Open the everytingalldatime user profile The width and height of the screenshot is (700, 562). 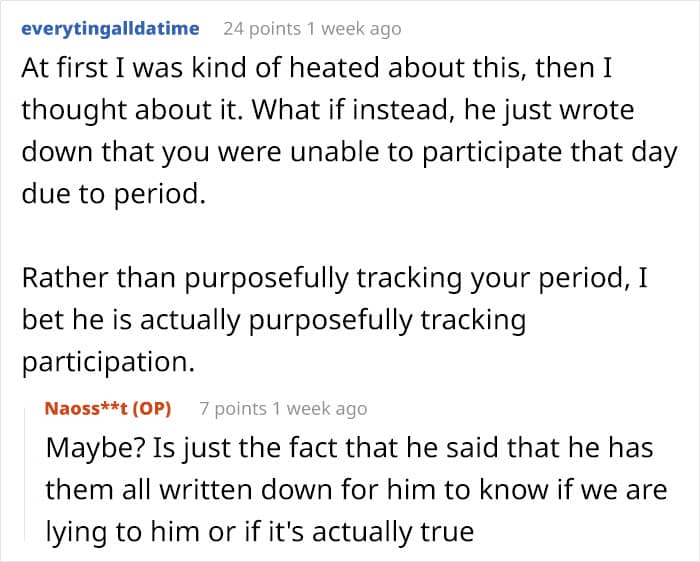pyautogui.click(x=110, y=28)
